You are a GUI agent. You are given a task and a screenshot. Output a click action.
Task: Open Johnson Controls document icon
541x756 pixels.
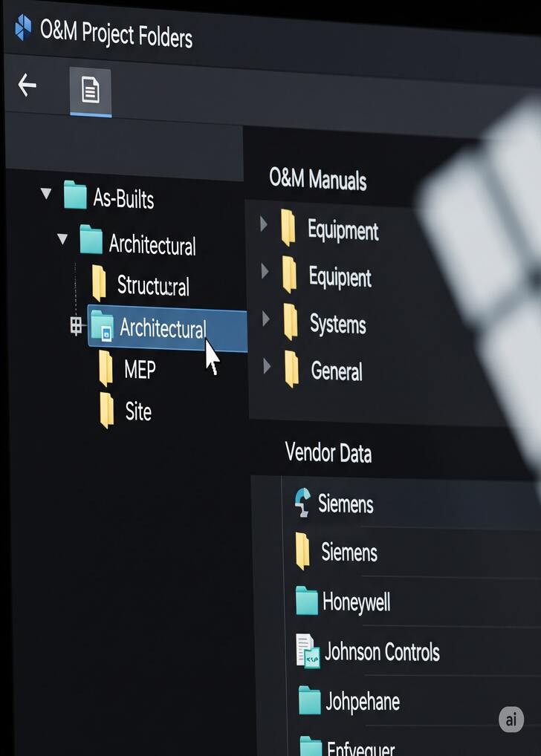point(308,651)
